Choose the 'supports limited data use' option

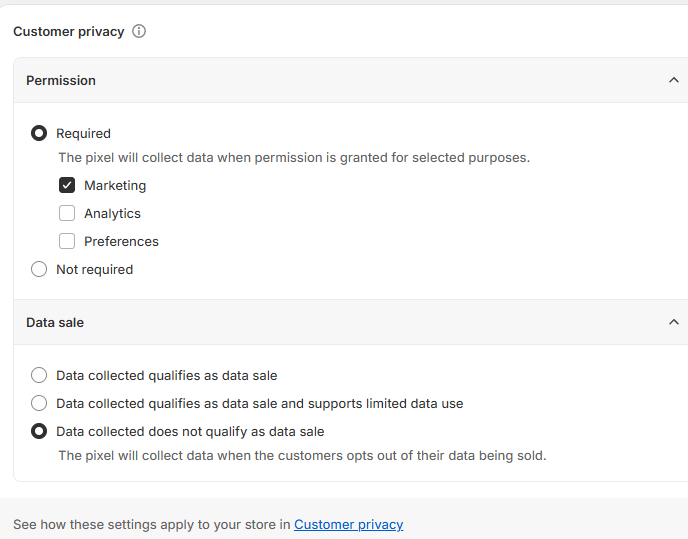tap(39, 403)
